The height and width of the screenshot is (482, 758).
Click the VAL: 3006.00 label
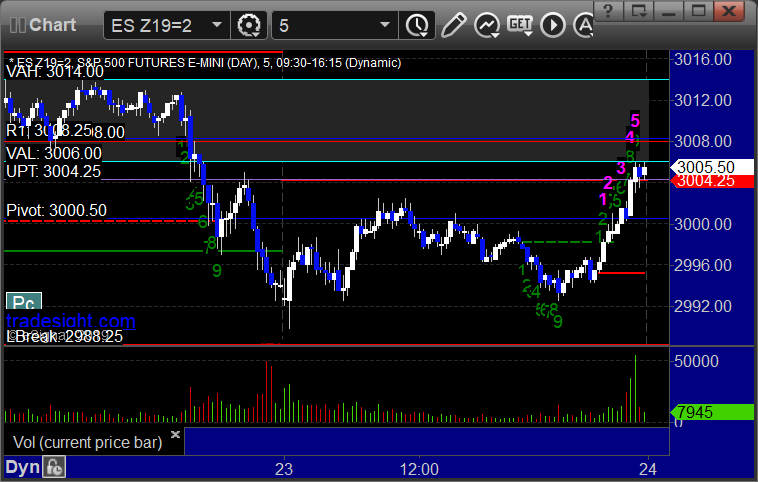point(54,154)
